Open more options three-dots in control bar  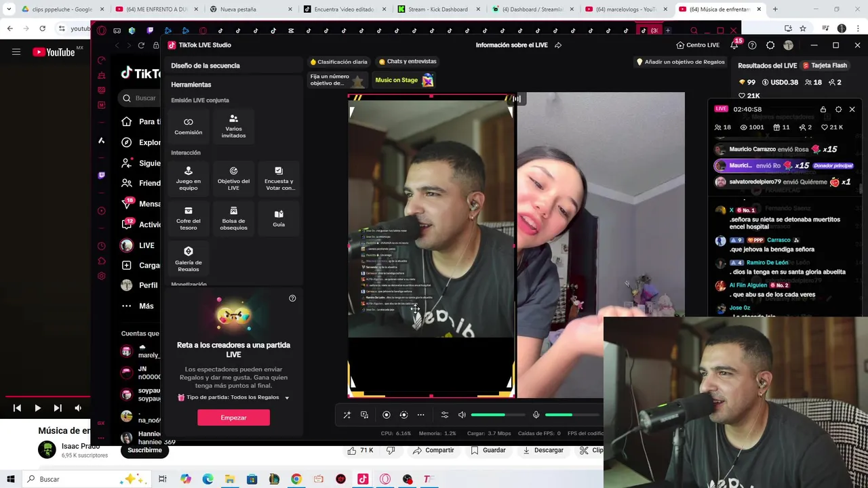(x=421, y=415)
